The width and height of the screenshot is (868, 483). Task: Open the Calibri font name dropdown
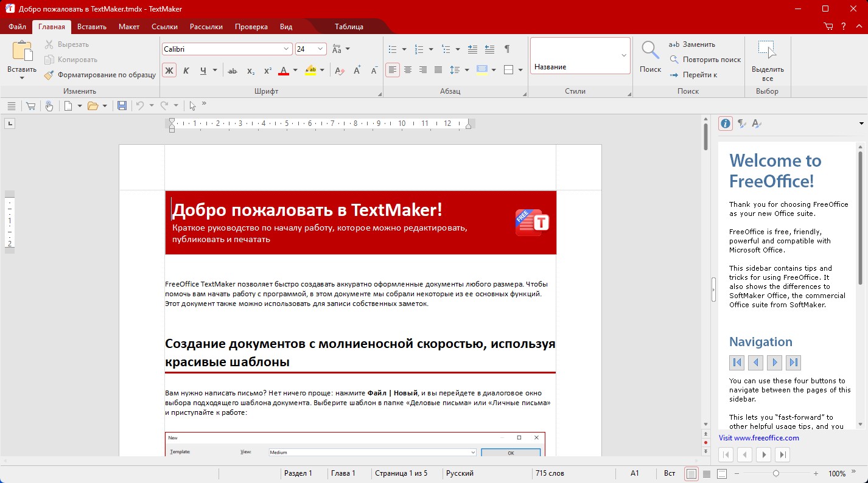coord(287,49)
